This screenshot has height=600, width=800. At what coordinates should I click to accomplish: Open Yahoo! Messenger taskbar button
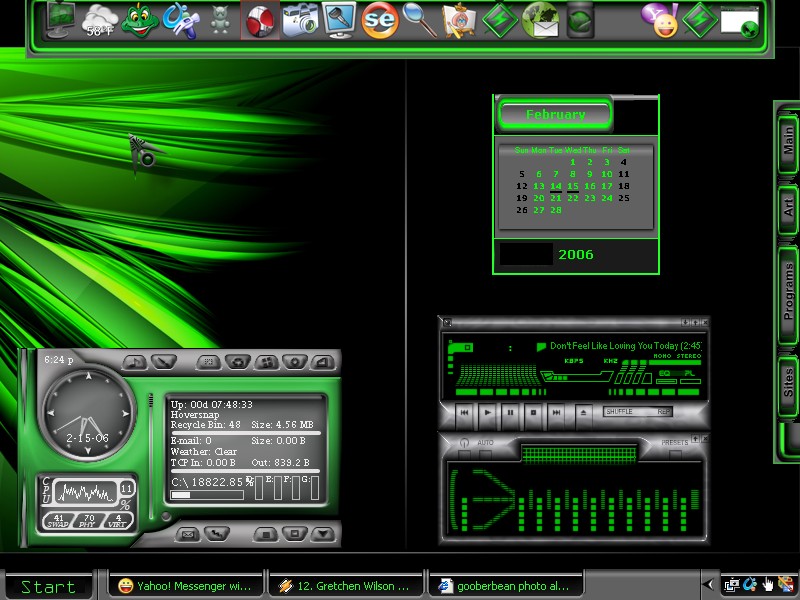186,586
